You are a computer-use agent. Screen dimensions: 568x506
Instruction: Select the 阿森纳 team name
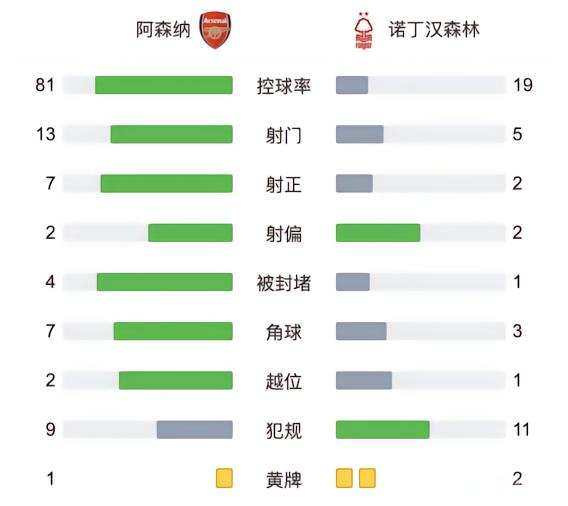(163, 30)
